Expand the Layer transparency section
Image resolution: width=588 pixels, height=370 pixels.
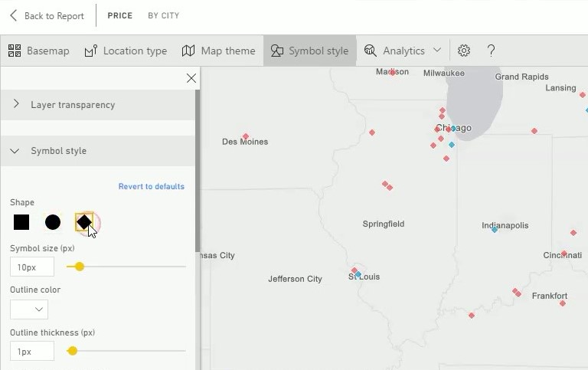point(73,104)
